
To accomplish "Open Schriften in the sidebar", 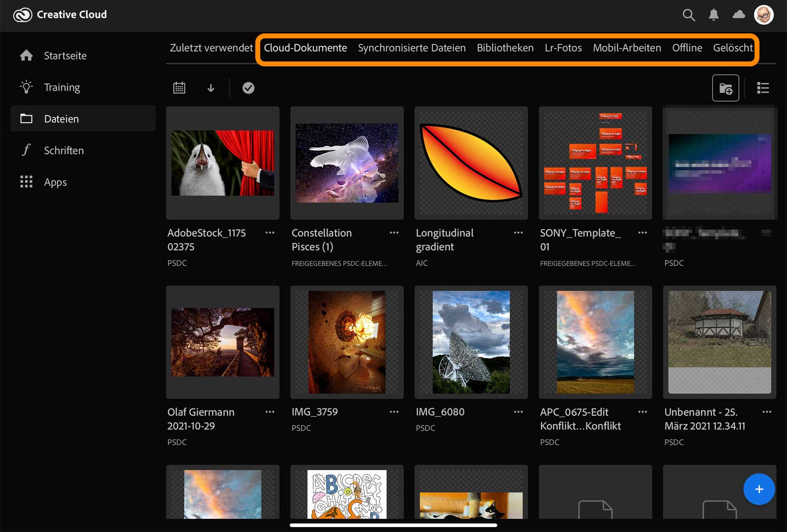I will [x=63, y=150].
